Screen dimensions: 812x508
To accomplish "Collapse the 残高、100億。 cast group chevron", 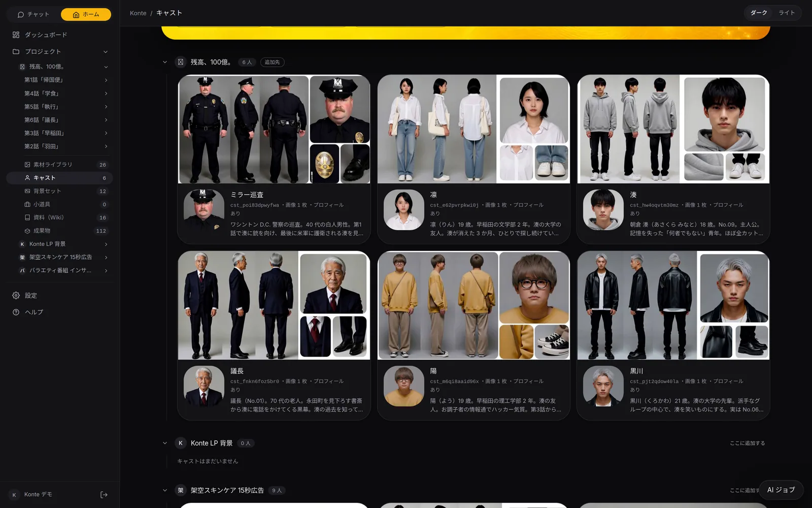I will tap(165, 62).
